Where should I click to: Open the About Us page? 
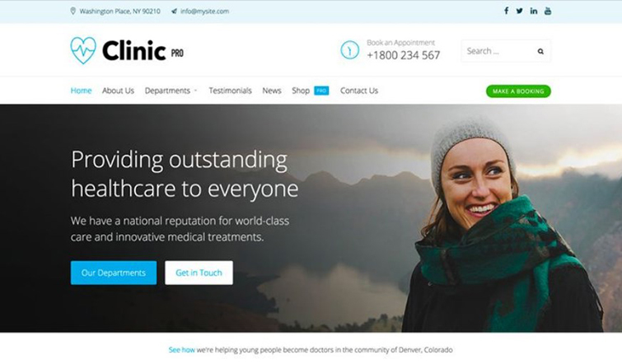pos(118,91)
